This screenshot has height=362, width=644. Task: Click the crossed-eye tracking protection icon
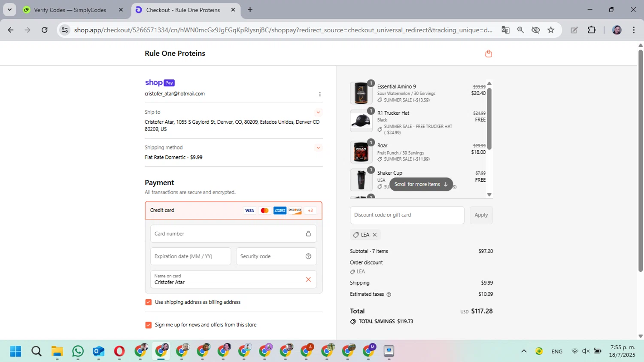[x=535, y=30]
